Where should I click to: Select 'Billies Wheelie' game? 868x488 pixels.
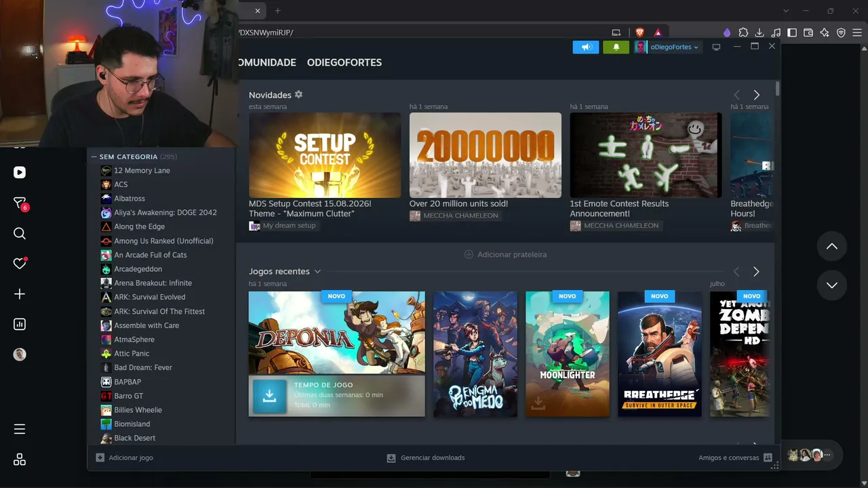[138, 410]
